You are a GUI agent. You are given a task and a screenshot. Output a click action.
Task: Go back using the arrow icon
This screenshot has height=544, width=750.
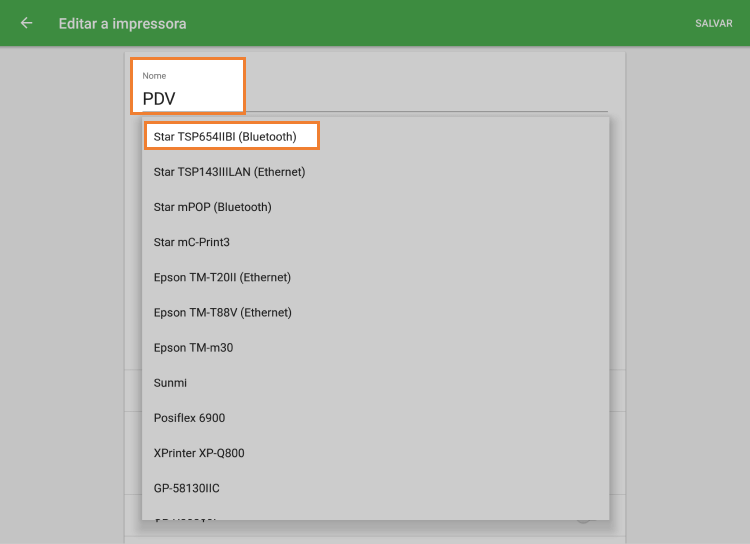coord(26,23)
